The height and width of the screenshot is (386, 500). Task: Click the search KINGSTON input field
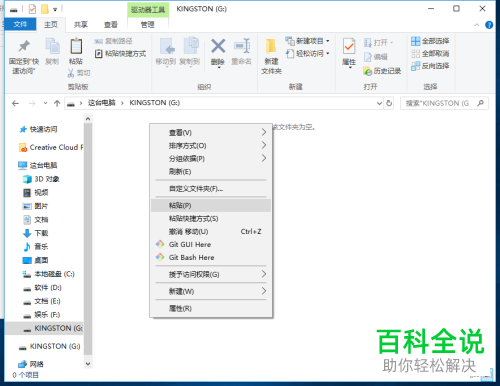[x=444, y=103]
